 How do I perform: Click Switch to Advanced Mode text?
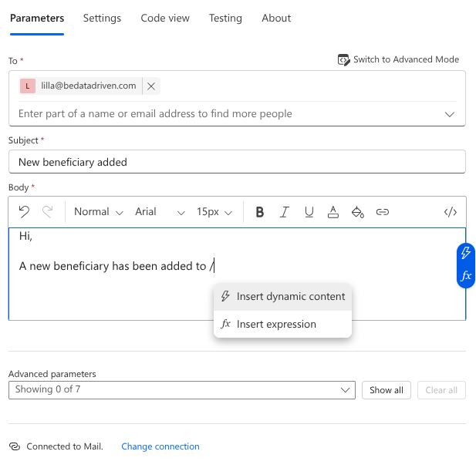point(406,59)
